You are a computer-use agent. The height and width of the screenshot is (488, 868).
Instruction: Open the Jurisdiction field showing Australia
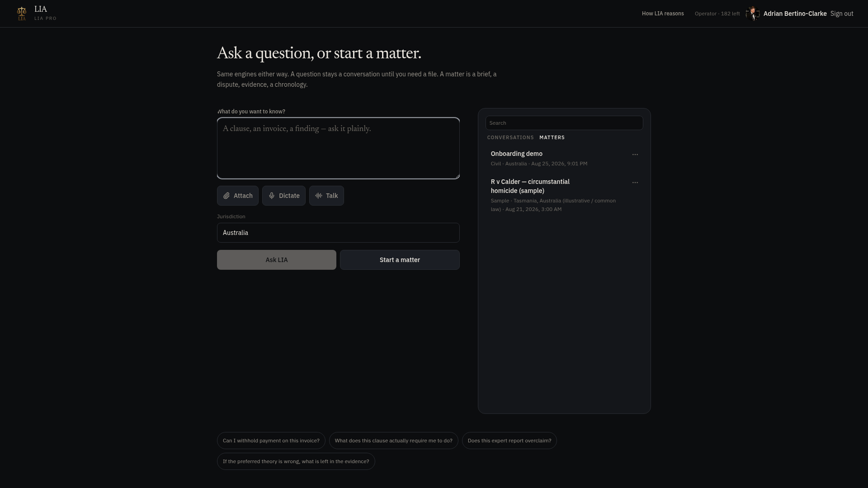click(338, 233)
